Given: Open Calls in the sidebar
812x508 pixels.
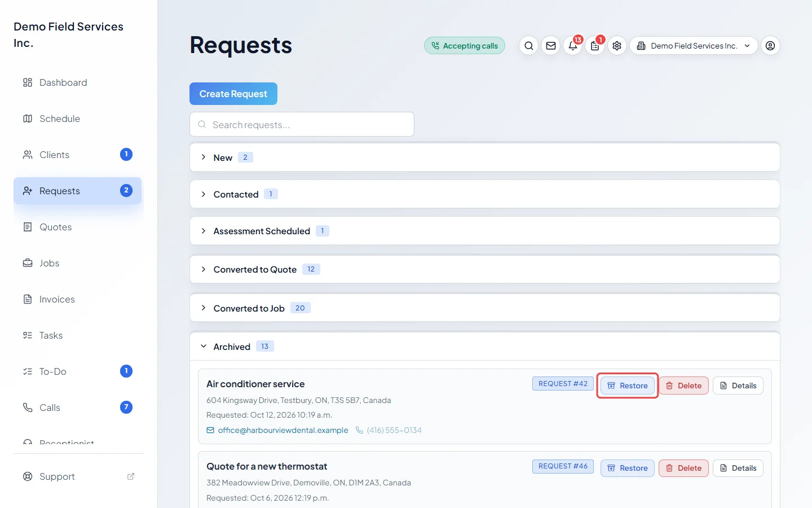Looking at the screenshot, I should (77, 408).
